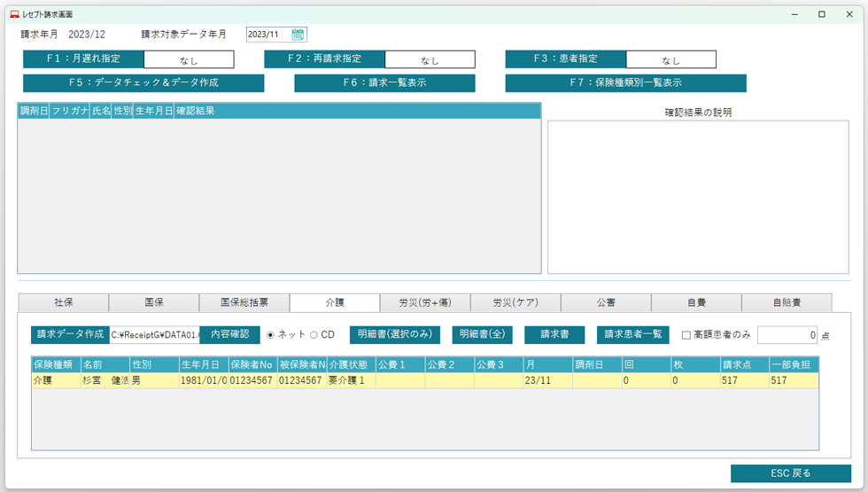
Task: Click the 点 threshold input field
Action: [787, 335]
